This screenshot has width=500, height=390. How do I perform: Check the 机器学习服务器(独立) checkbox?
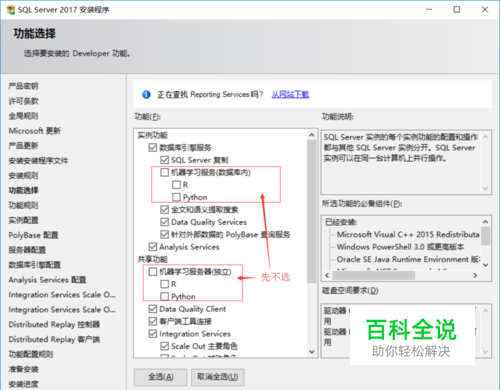[153, 272]
